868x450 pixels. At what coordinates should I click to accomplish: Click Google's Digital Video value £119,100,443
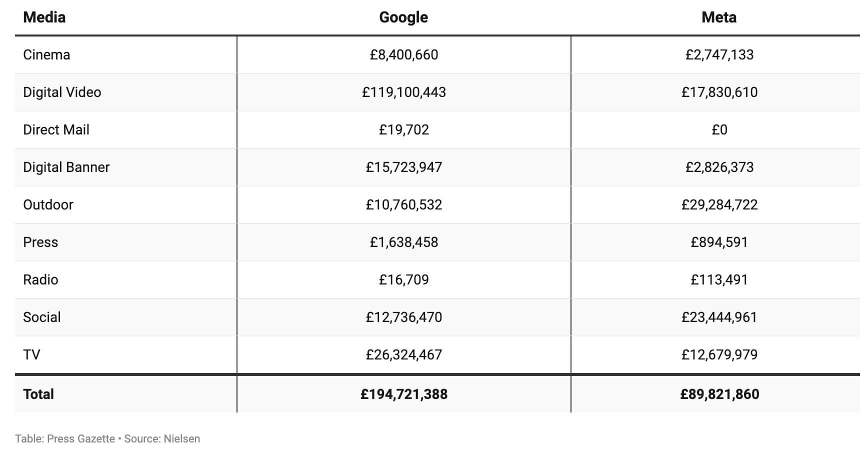(x=404, y=92)
